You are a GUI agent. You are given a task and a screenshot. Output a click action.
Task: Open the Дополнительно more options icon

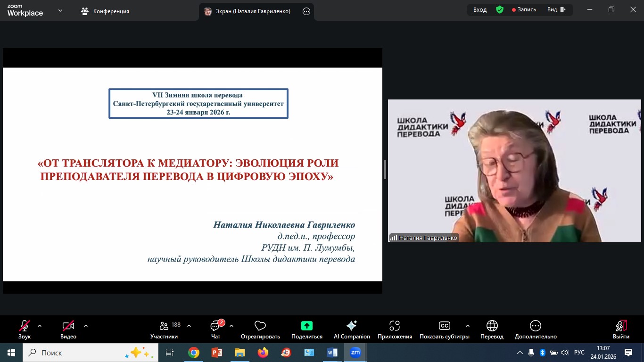pyautogui.click(x=535, y=326)
